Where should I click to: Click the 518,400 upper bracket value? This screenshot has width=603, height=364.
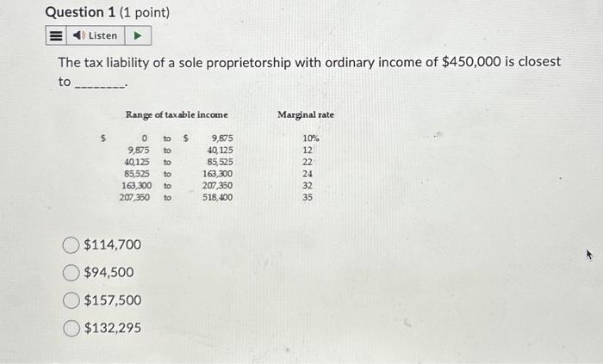[x=218, y=197]
